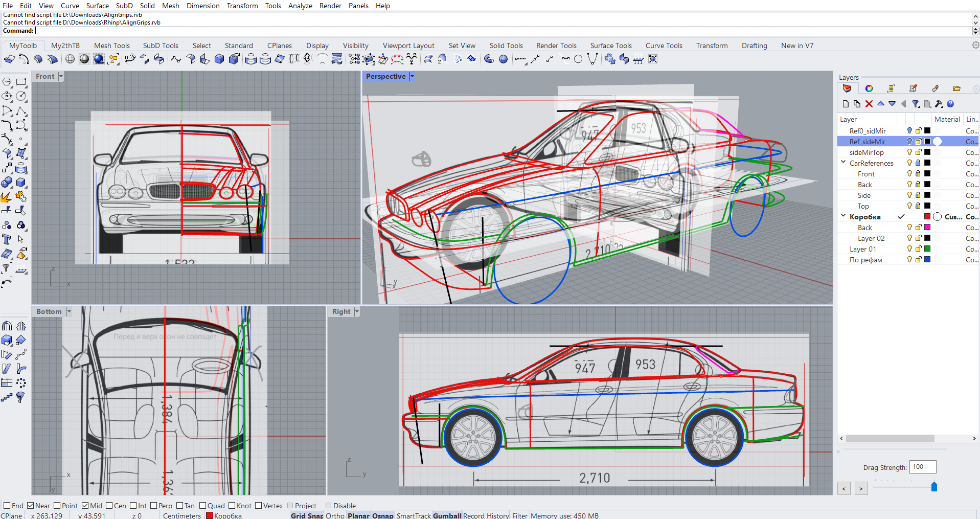The image size is (980, 519).
Task: Move layer up with blue up arrow
Action: [881, 104]
